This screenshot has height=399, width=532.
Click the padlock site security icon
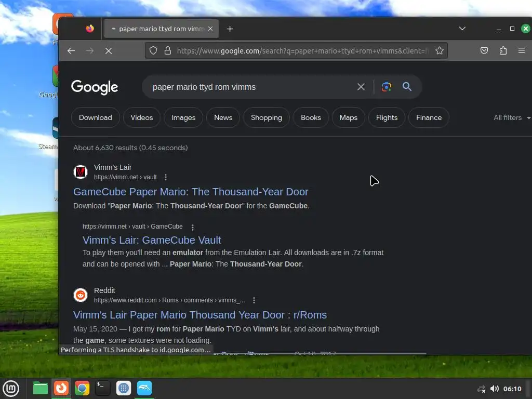(168, 51)
